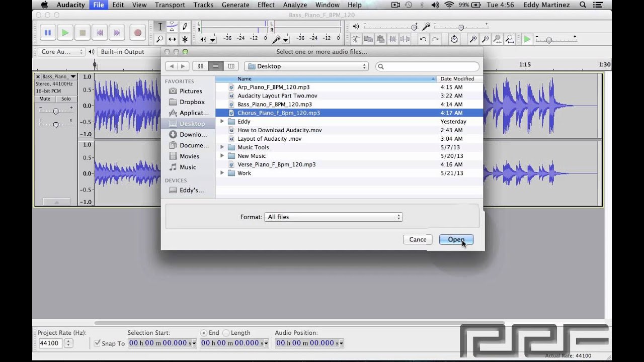
Task: Switch the file dialog to list view
Action: (215, 66)
